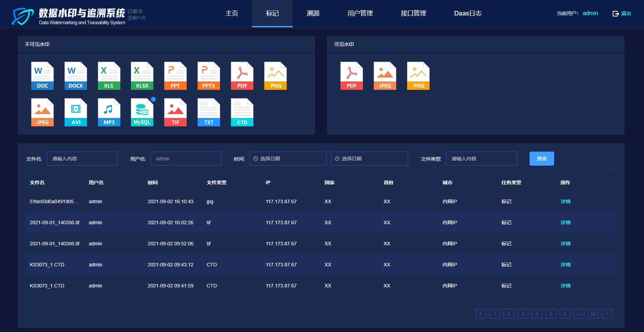Open the end date picker
Image resolution: width=644 pixels, height=332 pixels.
click(x=369, y=159)
